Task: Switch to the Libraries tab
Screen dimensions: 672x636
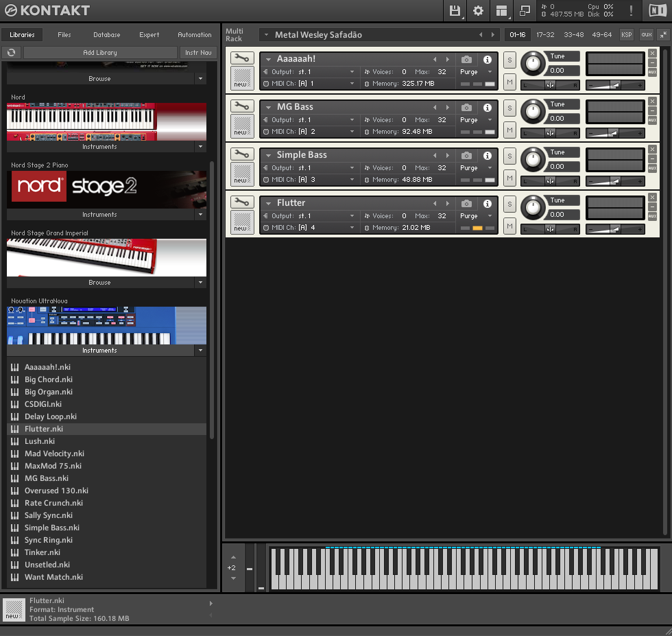Action: [x=22, y=35]
